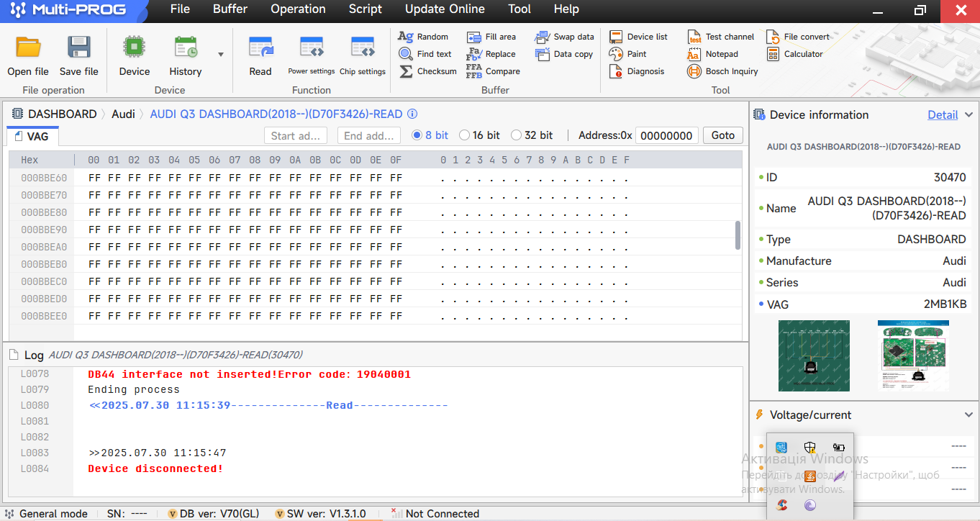Open the left wiring diagram thumbnail
This screenshot has width=980, height=521.
(814, 356)
